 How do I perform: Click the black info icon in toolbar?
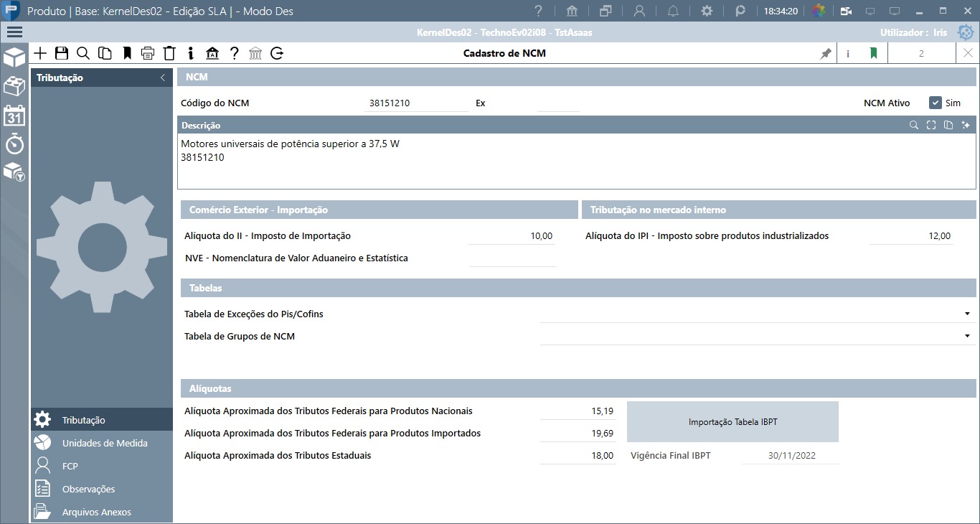191,53
